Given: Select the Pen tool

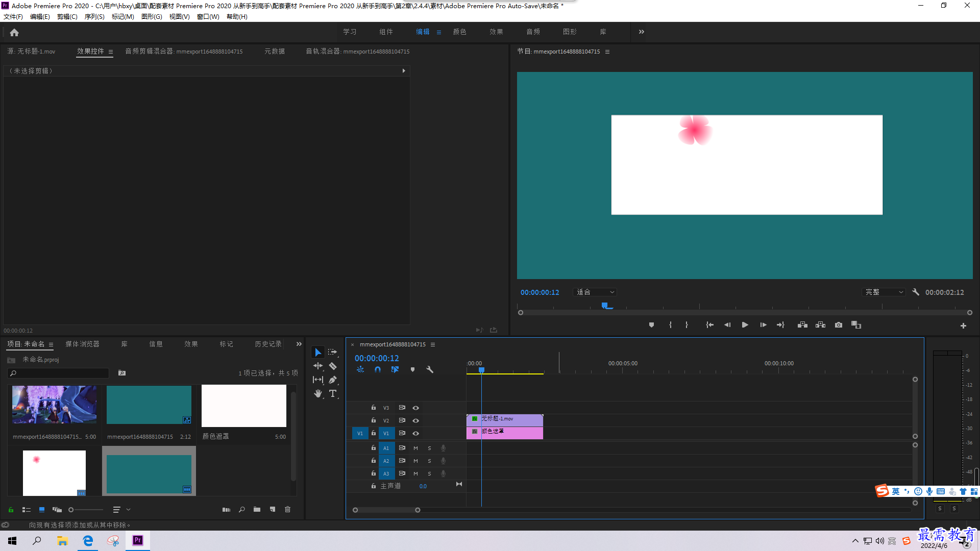Looking at the screenshot, I should click(x=333, y=380).
